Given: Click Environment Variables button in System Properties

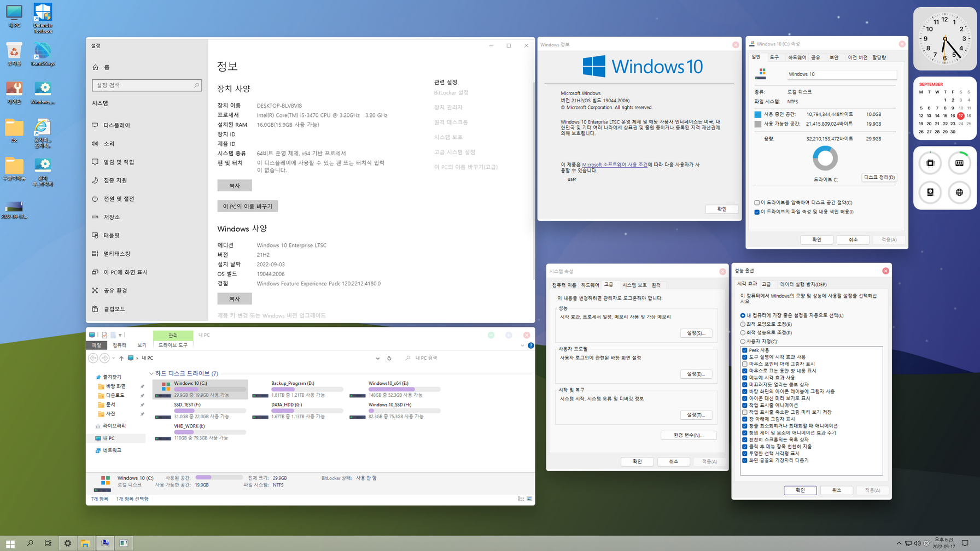Looking at the screenshot, I should tap(689, 435).
